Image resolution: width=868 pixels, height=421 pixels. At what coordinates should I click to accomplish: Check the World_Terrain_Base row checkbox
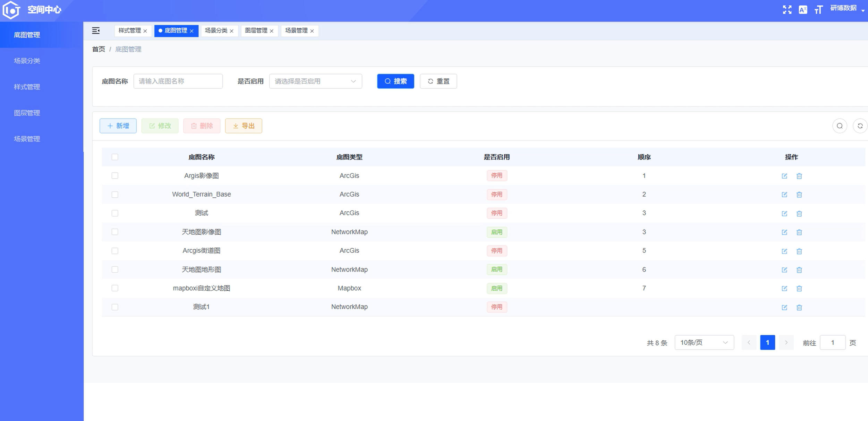click(115, 195)
